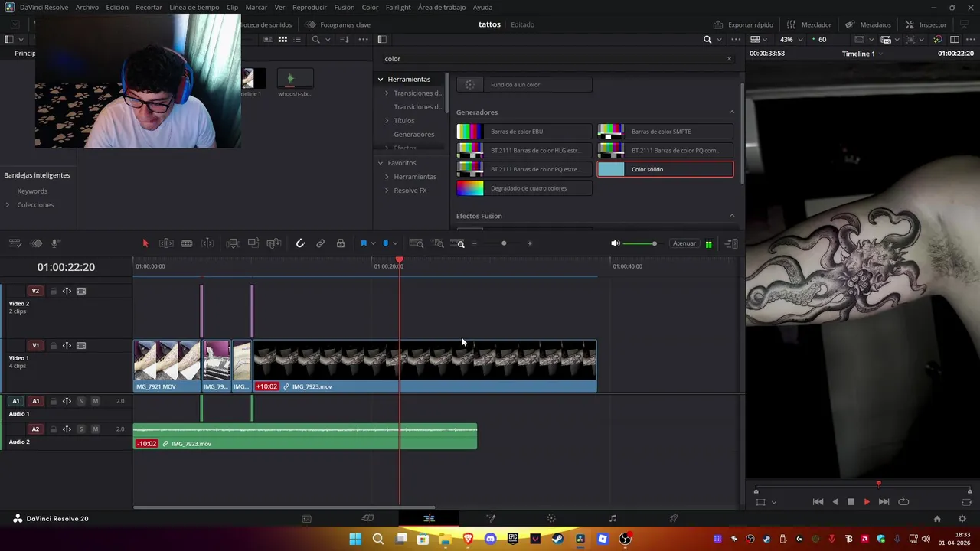This screenshot has width=980, height=551.
Task: Toggle timeline Snapping magnet icon
Action: coord(300,243)
